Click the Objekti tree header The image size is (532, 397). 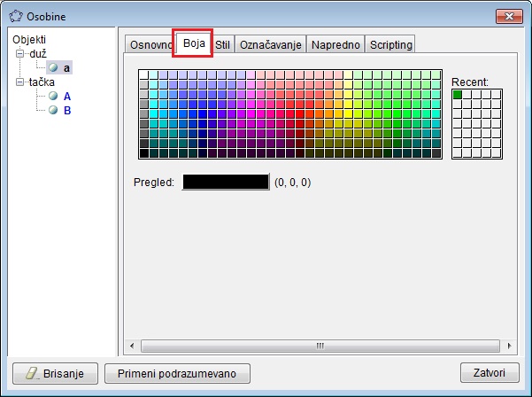click(29, 39)
